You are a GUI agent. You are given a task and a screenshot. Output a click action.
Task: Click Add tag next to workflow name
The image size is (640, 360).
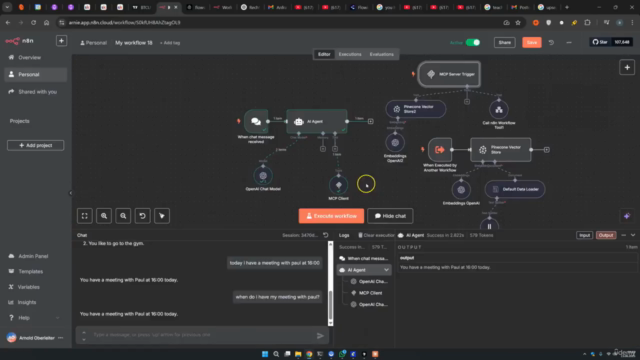point(170,43)
